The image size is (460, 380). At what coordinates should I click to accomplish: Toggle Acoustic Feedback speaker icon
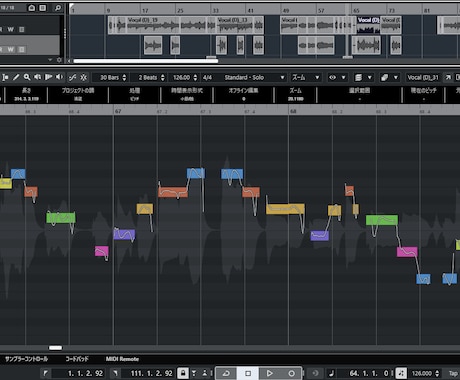click(59, 77)
